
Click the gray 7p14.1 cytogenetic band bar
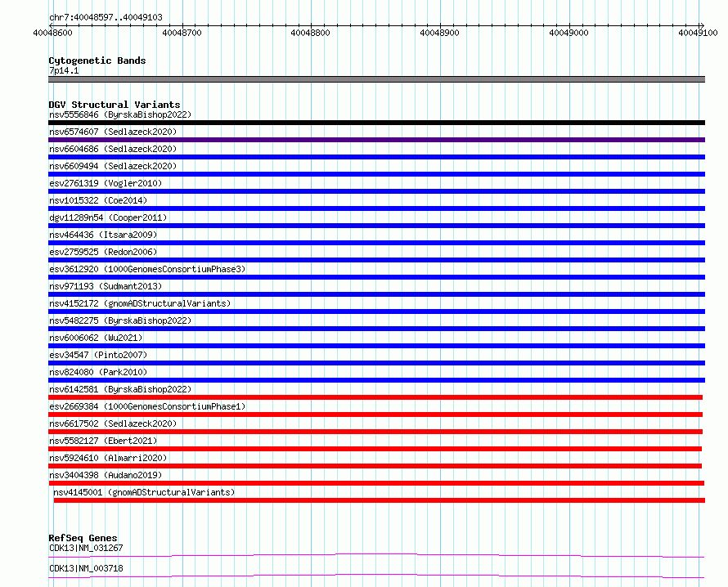point(376,79)
